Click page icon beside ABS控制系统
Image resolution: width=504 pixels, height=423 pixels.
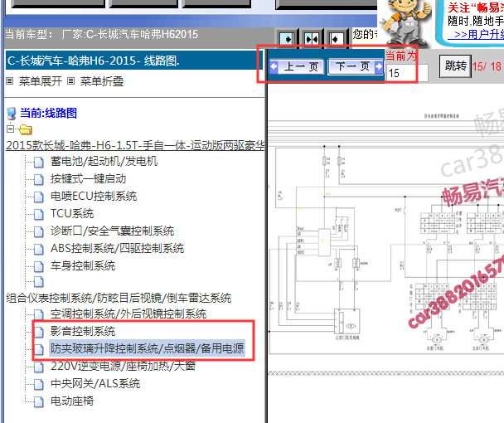tap(39, 248)
